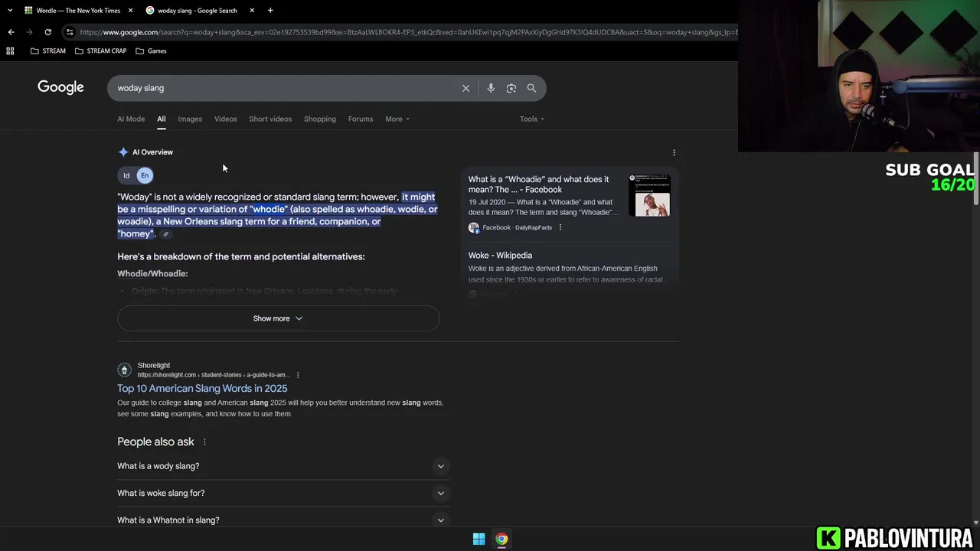This screenshot has width=980, height=551.
Task: Click Chrome icon on the taskbar
Action: [501, 539]
